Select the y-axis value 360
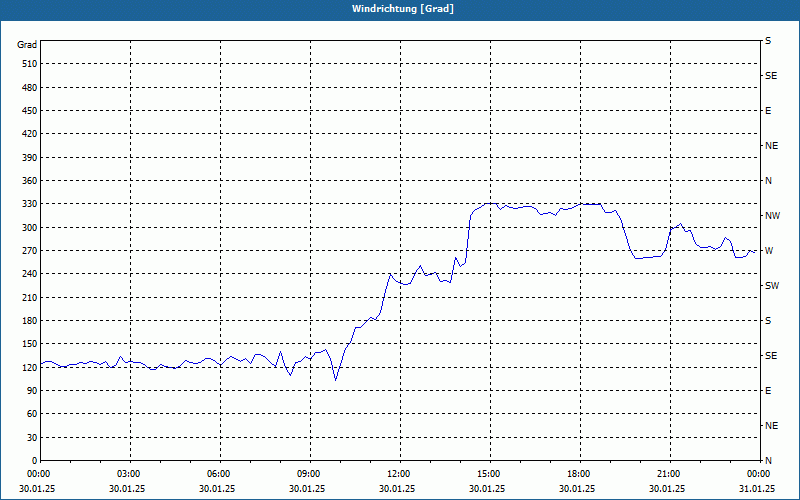The image size is (800, 500). pyautogui.click(x=30, y=181)
